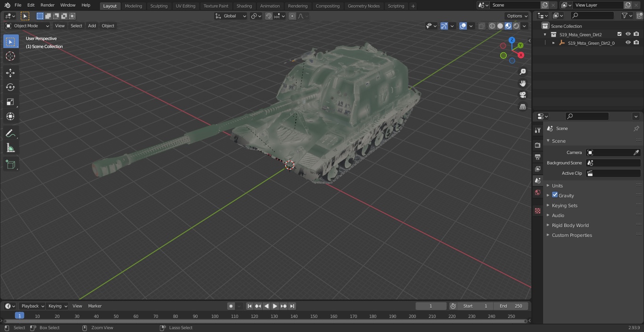Exclude S19_Msta_Green_Dirt2 collection checkbox
The height and width of the screenshot is (332, 644).
pos(619,34)
